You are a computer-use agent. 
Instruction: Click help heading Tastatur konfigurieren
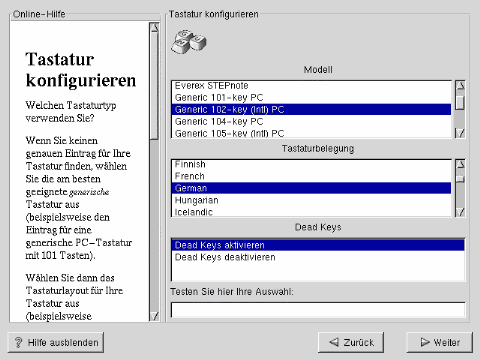81,70
